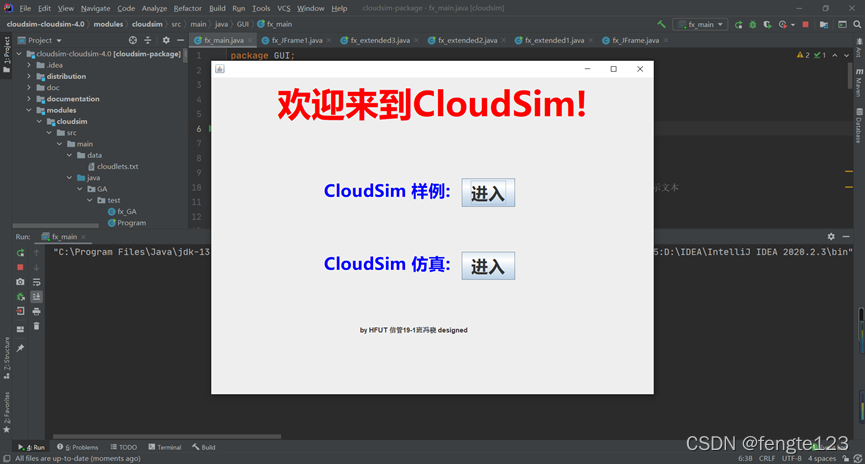Screen dimensions: 865x464
Task: Click the Pin Tab pushpin icon
Action: pyautogui.click(x=20, y=348)
